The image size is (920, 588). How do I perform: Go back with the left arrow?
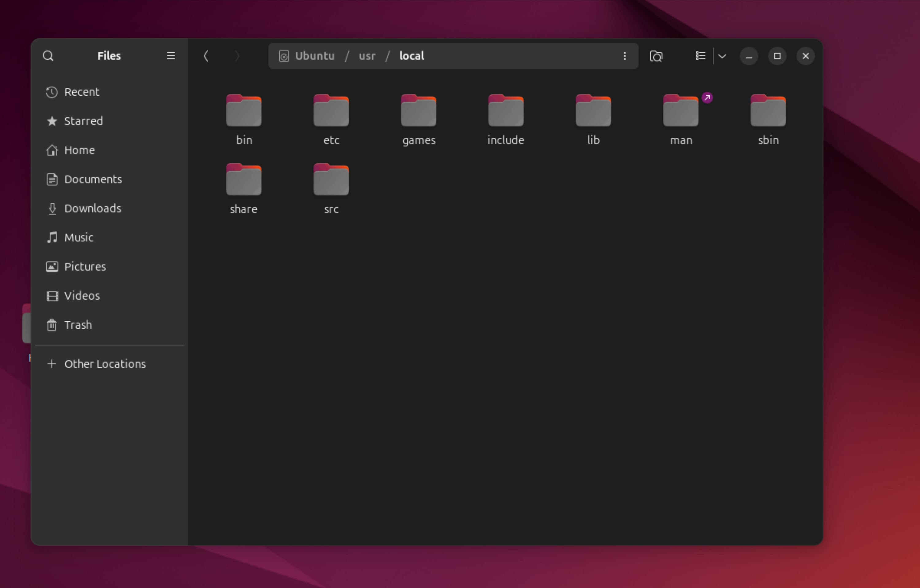[x=206, y=56]
